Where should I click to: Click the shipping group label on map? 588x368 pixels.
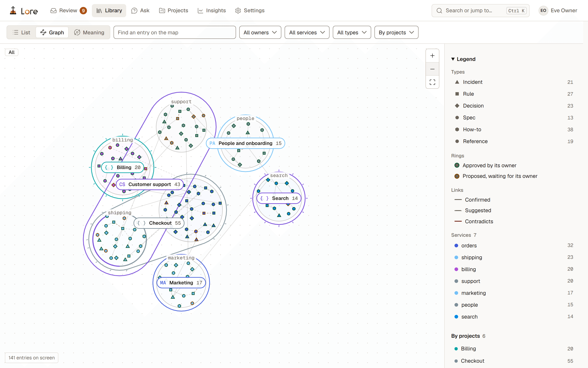tap(120, 213)
